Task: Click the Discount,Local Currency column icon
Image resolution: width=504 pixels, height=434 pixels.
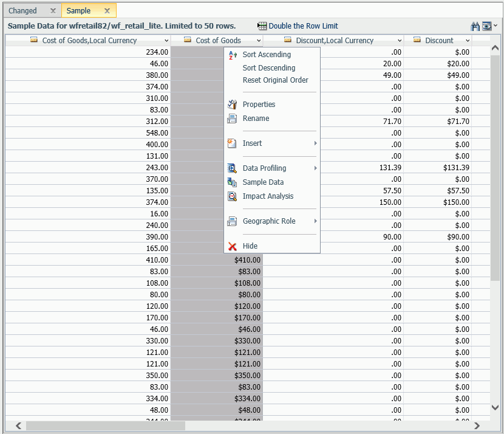Action: coord(288,40)
